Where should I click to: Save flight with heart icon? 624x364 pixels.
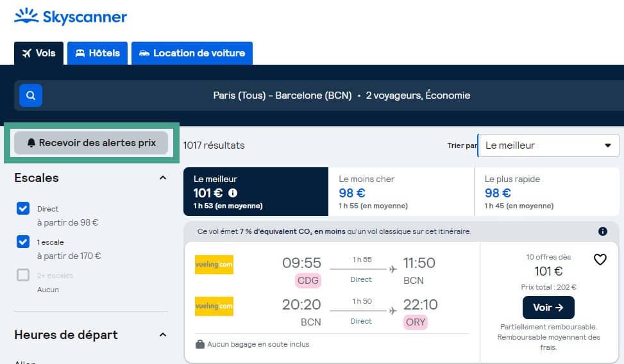click(600, 260)
